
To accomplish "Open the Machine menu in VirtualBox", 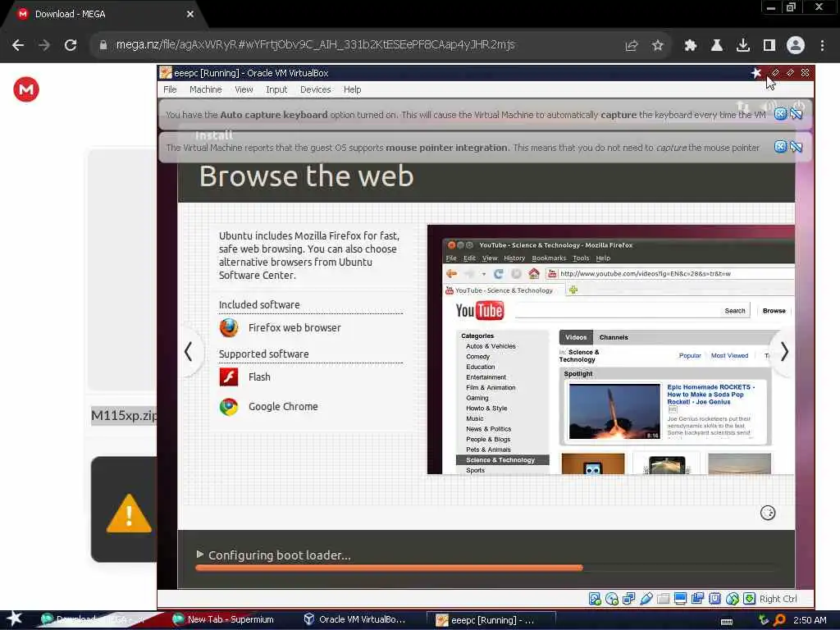I will tap(205, 89).
